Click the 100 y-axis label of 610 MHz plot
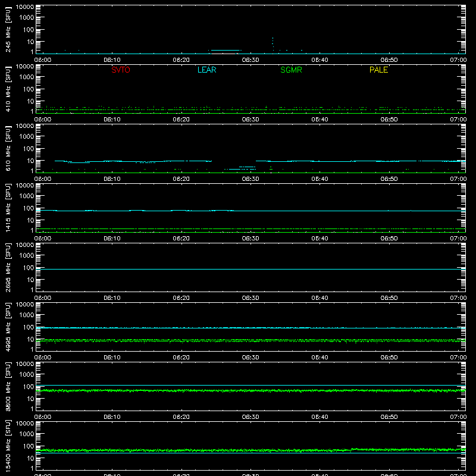 coord(29,149)
